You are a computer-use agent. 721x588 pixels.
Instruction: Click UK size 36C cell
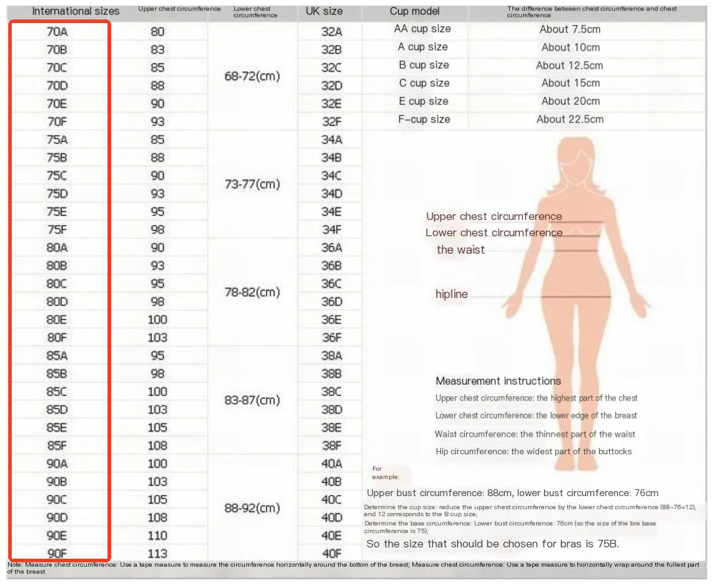coord(331,284)
